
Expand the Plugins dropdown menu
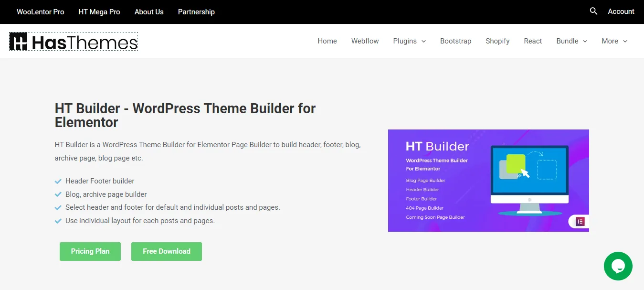[409, 41]
